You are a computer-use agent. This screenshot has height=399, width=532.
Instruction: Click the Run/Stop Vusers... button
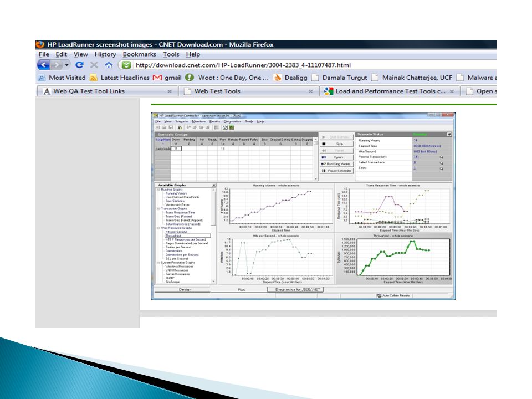click(x=336, y=164)
